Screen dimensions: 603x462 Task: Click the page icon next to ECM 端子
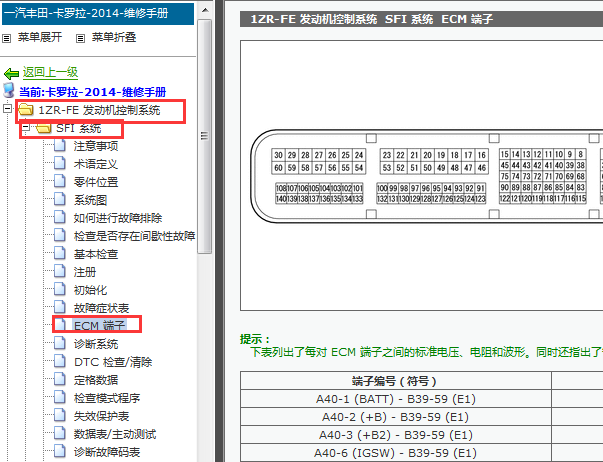60,325
